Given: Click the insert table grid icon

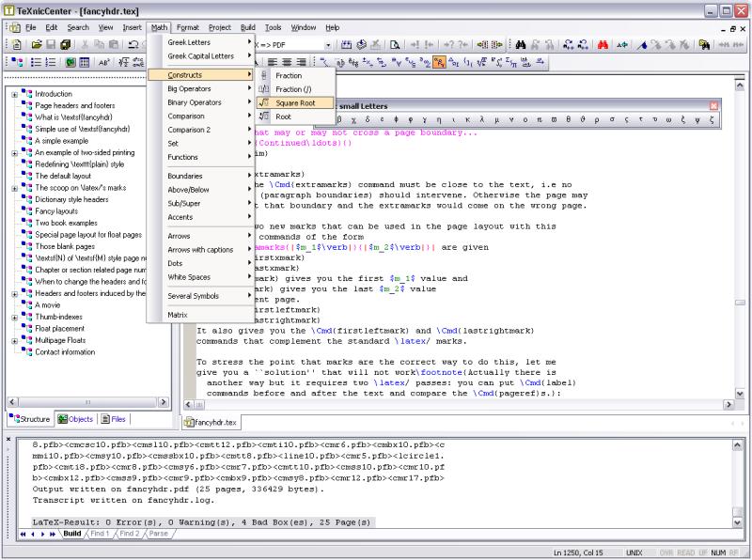Looking at the screenshot, I should coord(85,62).
